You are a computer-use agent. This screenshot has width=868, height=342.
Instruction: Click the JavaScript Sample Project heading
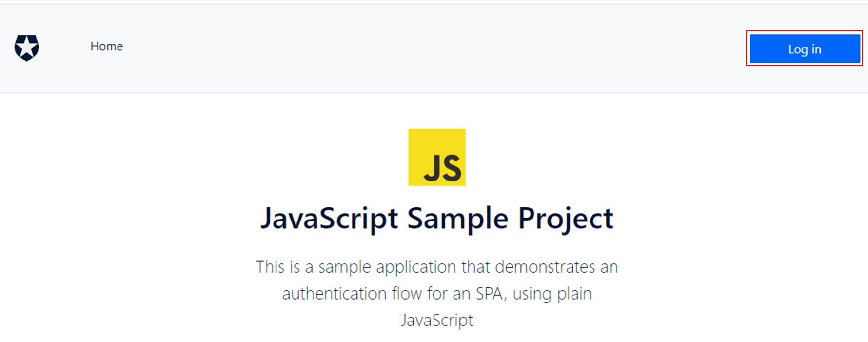click(x=437, y=218)
